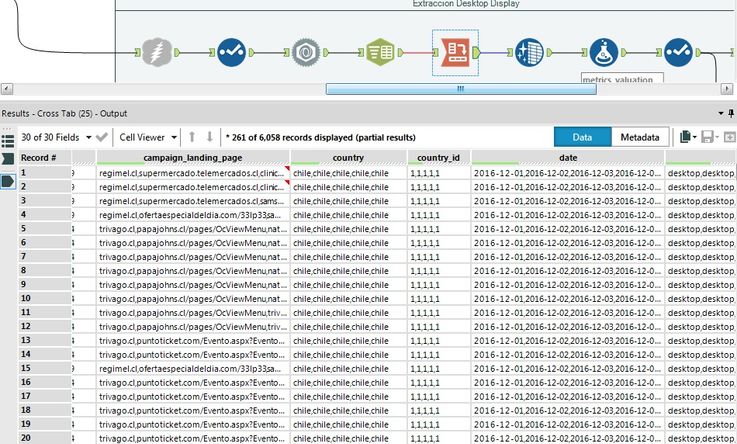The image size is (737, 444).
Task: Move to next record with down arrow
Action: (x=210, y=137)
